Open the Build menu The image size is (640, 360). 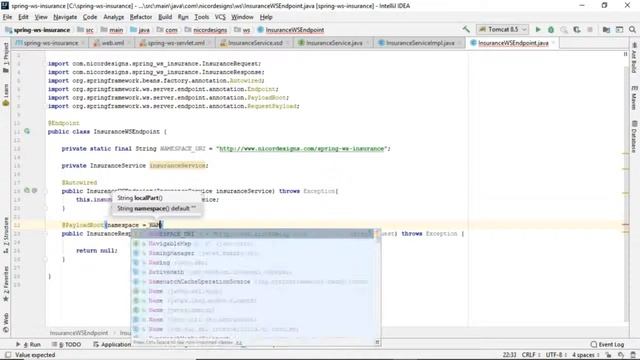165,17
